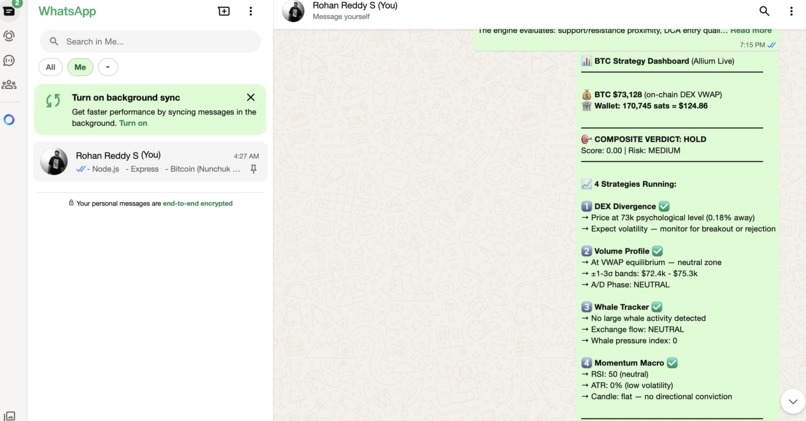Viewport: 806px width, 421px height.
Task: Open the Status icon in sidebar
Action: [9, 35]
